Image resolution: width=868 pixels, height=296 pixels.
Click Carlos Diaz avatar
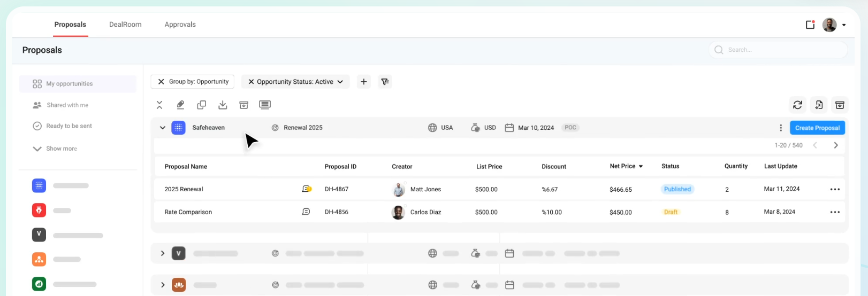398,212
